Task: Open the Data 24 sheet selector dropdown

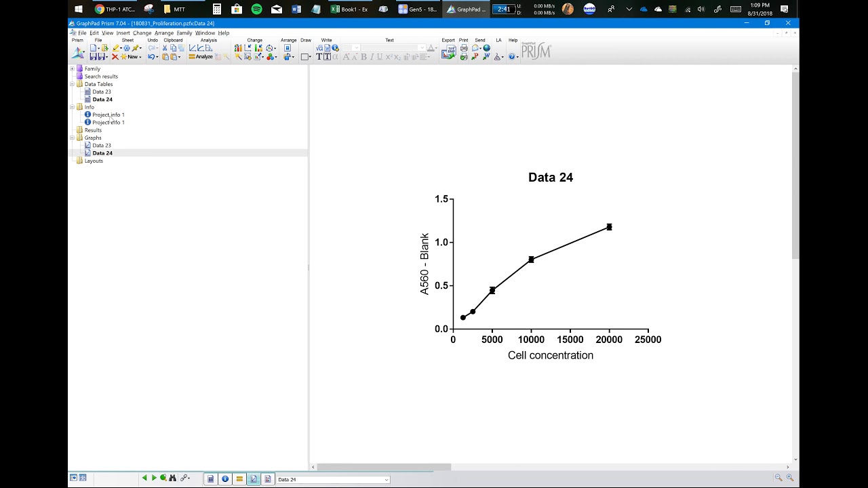Action: [387, 479]
